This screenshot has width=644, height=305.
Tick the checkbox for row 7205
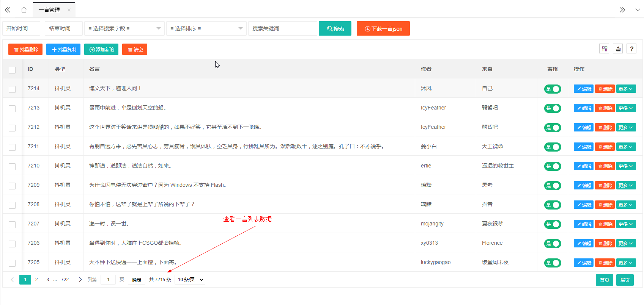tap(12, 263)
